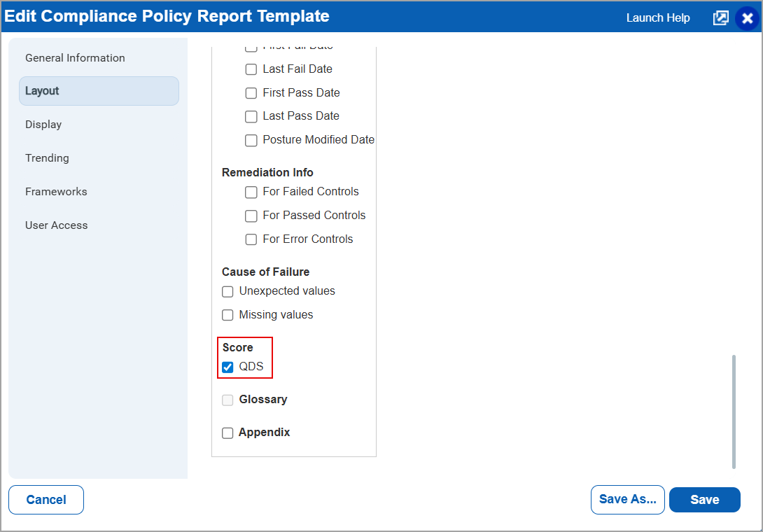Open report template in a new window

[720, 17]
